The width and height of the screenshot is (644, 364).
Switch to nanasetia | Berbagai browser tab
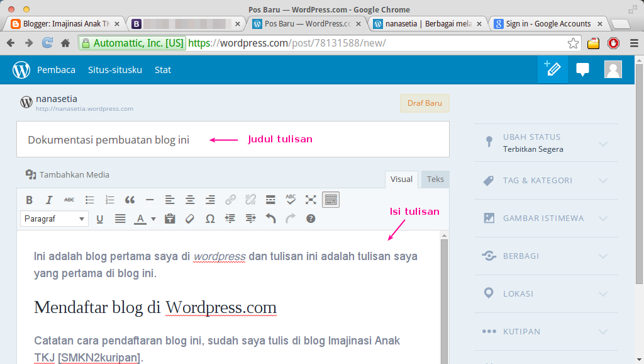click(x=428, y=24)
